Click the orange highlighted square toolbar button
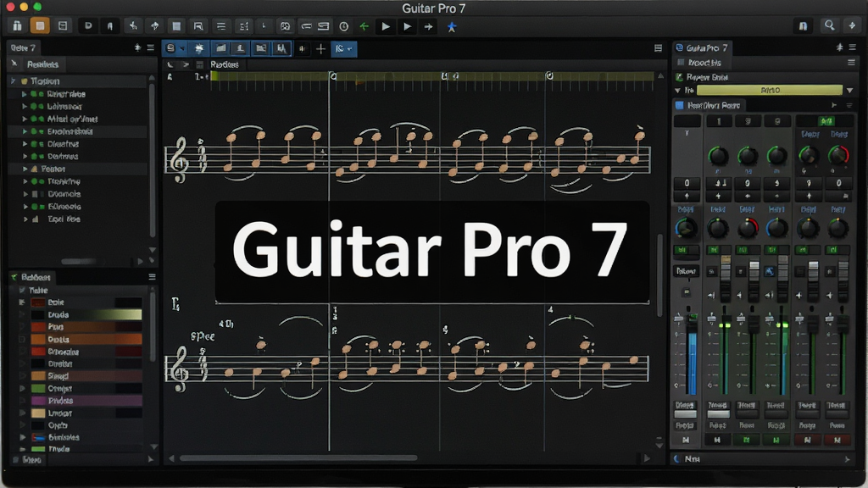This screenshot has height=488, width=868. click(40, 25)
